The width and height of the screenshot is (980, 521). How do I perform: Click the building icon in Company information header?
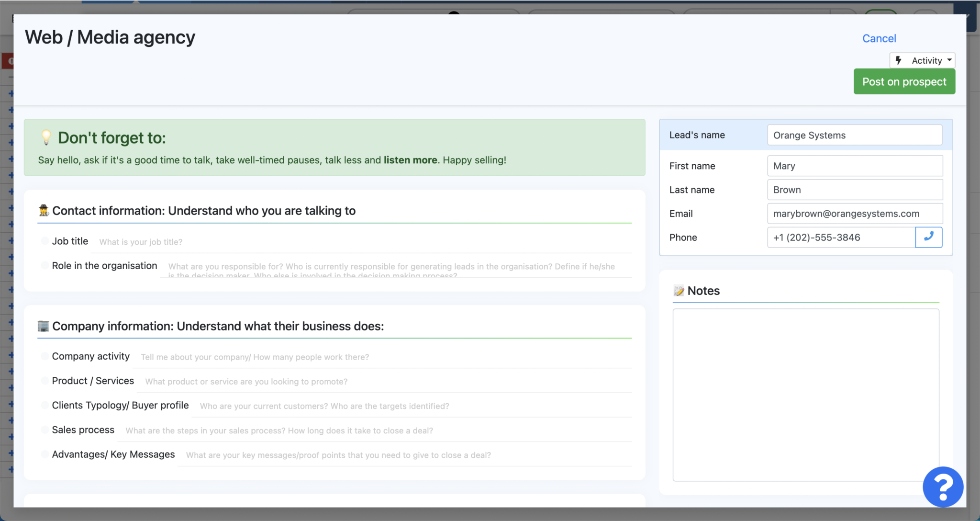click(x=43, y=326)
